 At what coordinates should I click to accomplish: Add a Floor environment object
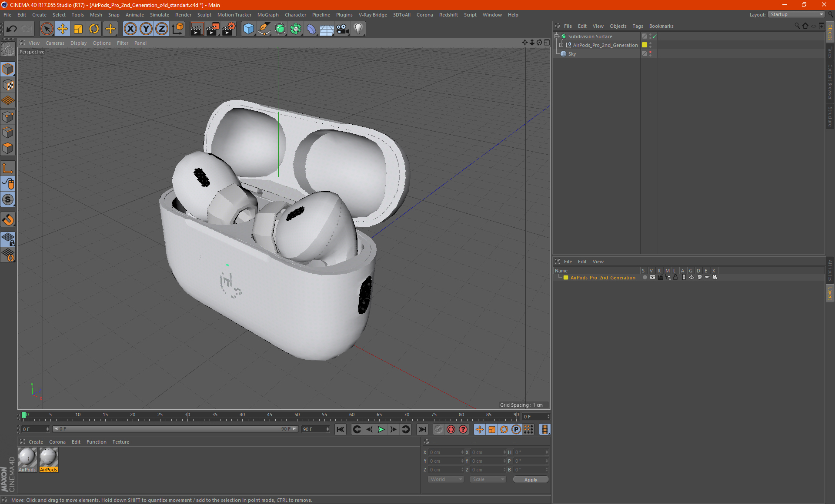(327, 29)
